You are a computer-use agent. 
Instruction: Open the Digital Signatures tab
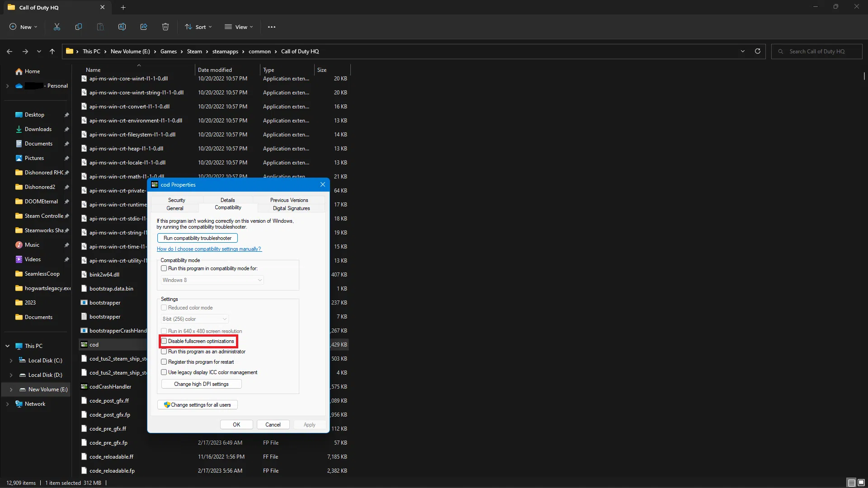pos(291,208)
